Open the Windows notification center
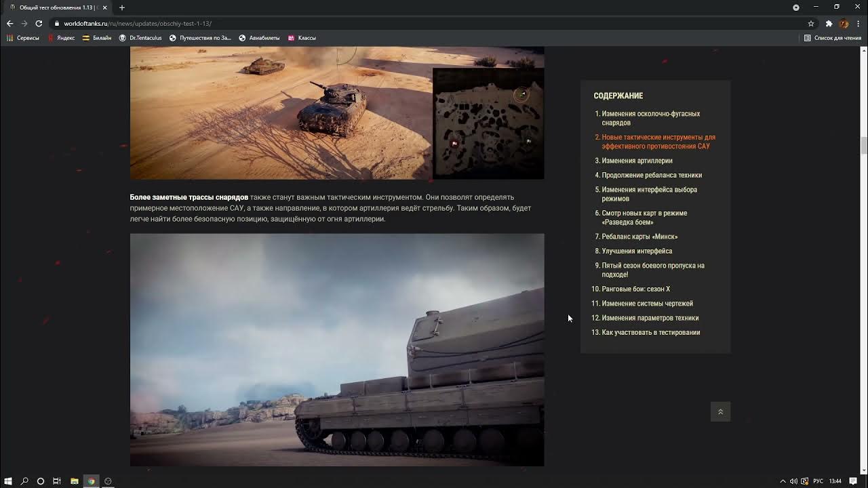Viewport: 868px width, 488px height. (x=853, y=481)
